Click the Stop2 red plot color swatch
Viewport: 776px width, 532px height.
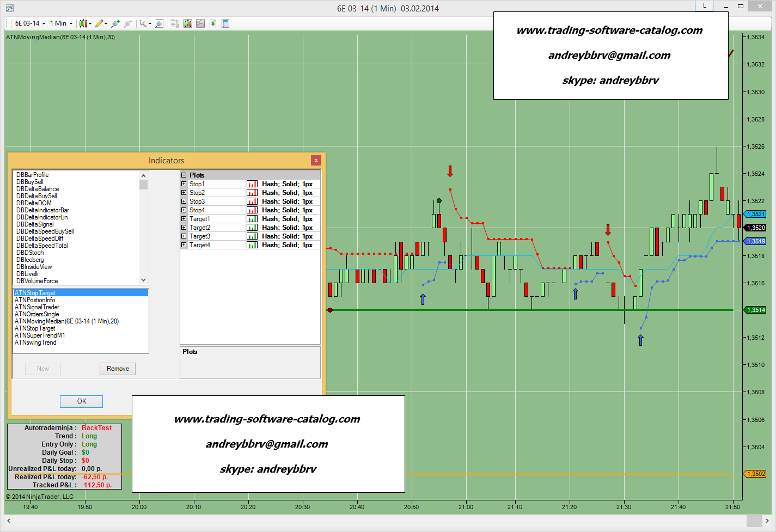252,193
